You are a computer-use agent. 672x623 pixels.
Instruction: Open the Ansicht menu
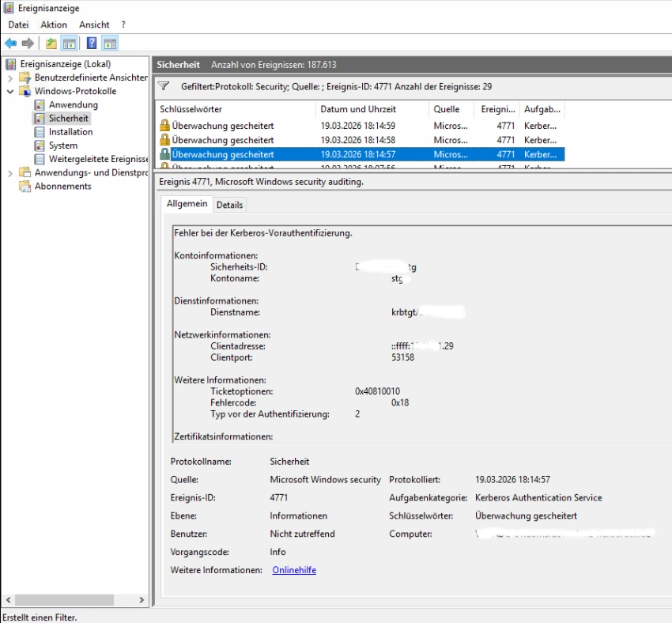click(94, 25)
